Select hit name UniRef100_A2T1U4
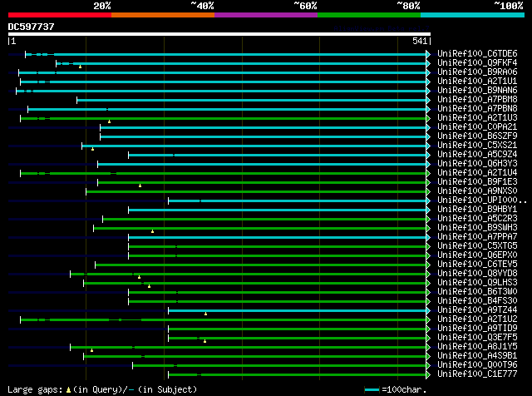The height and width of the screenshot is (396, 532). click(477, 173)
